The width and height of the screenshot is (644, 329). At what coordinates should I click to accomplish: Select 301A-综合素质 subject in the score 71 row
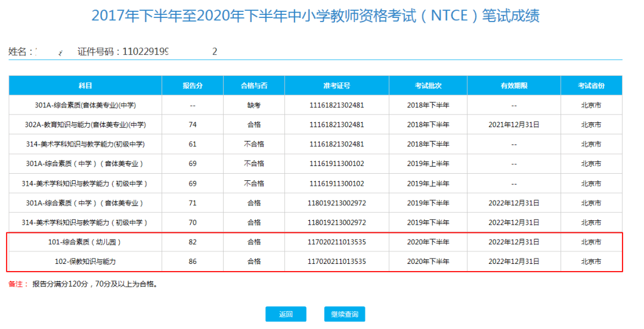pos(85,203)
